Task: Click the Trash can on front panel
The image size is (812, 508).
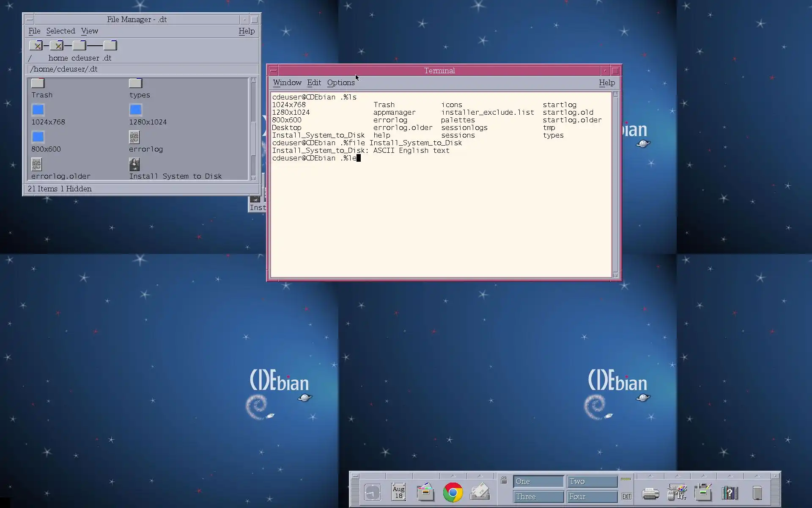Action: [757, 493]
